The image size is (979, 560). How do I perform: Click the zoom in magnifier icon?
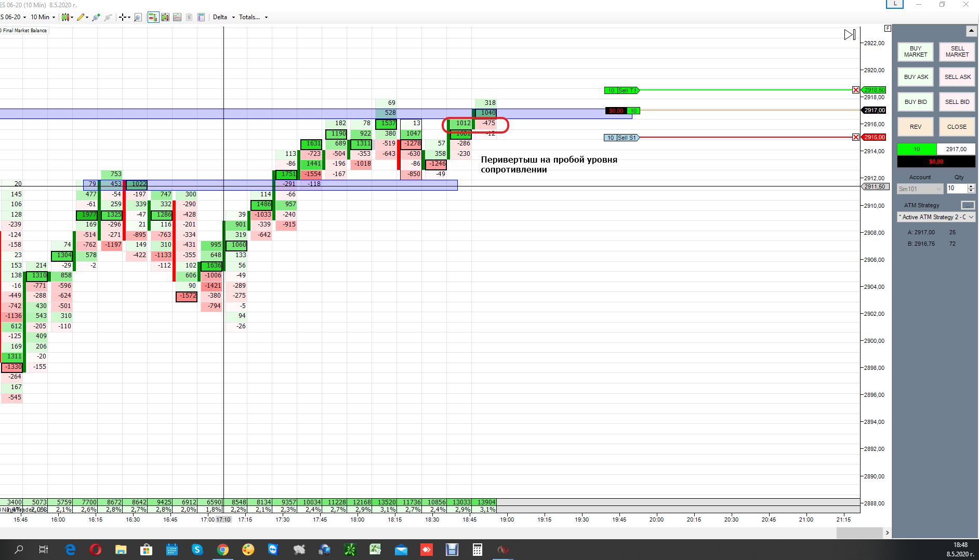(96, 17)
